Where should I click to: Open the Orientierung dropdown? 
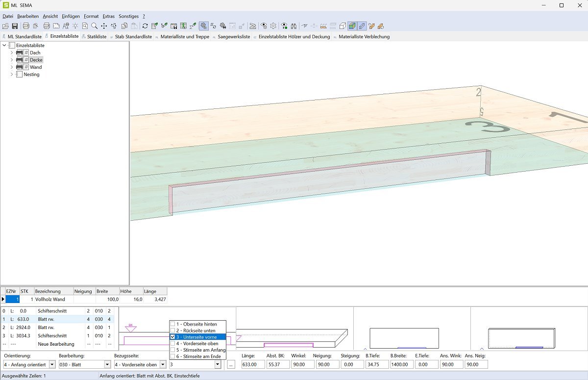pyautogui.click(x=52, y=364)
